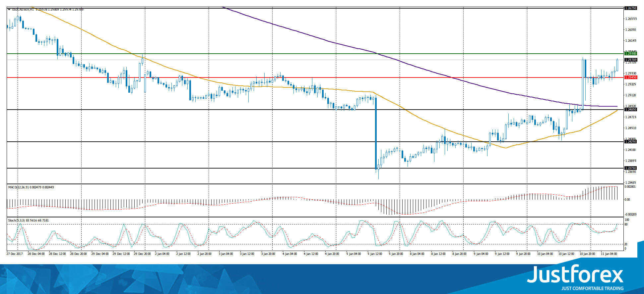Click the 2 Jan 04:00 time label
The image size is (644, 294).
[x=162, y=254]
